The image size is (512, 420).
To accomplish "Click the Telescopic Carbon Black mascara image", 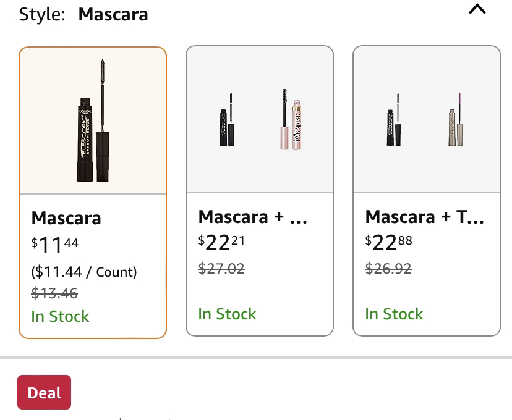I will click(93, 122).
